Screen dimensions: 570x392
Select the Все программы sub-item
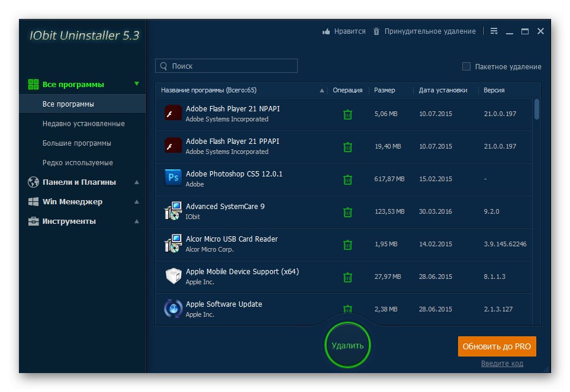point(82,104)
